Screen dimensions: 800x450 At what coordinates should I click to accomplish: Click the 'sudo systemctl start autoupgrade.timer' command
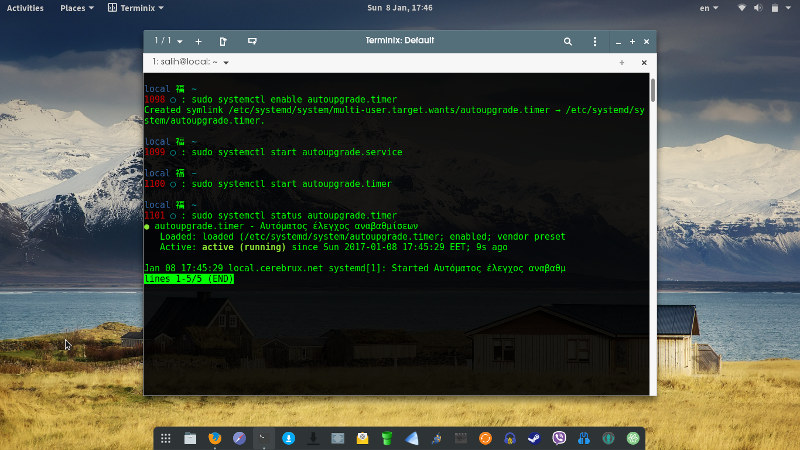[292, 184]
